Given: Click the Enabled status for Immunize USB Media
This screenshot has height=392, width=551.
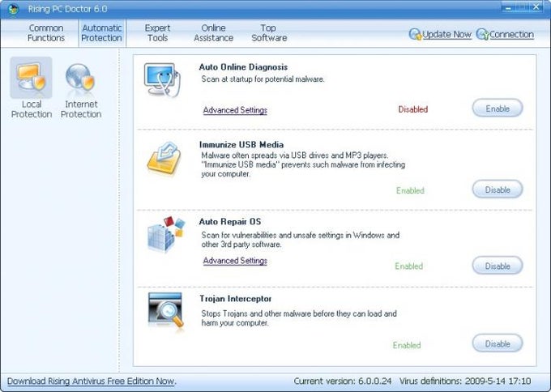Looking at the screenshot, I should 410,190.
